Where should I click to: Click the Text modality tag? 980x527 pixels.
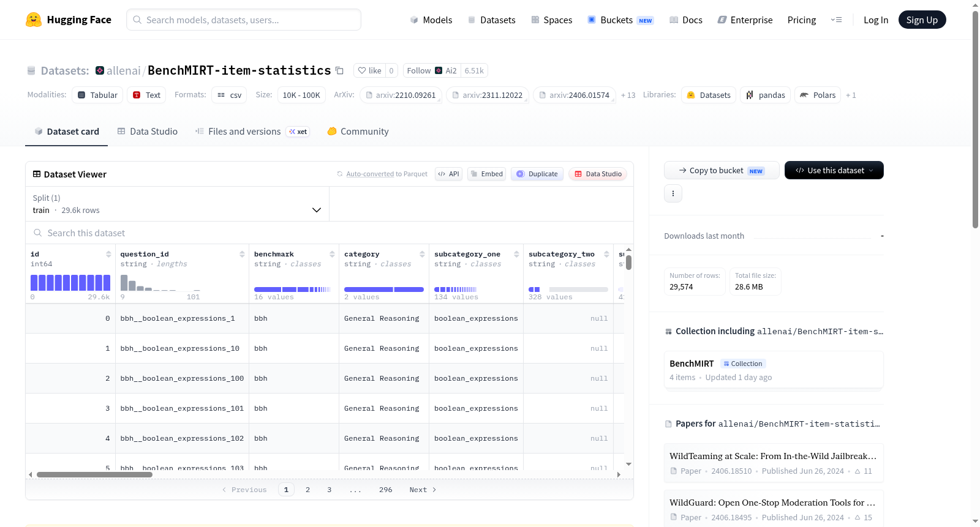point(146,95)
